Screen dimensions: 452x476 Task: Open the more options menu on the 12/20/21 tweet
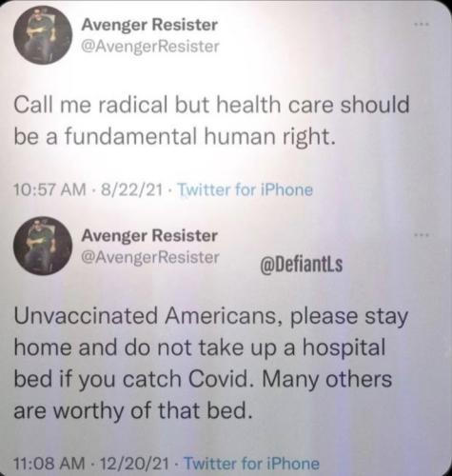pyautogui.click(x=423, y=235)
